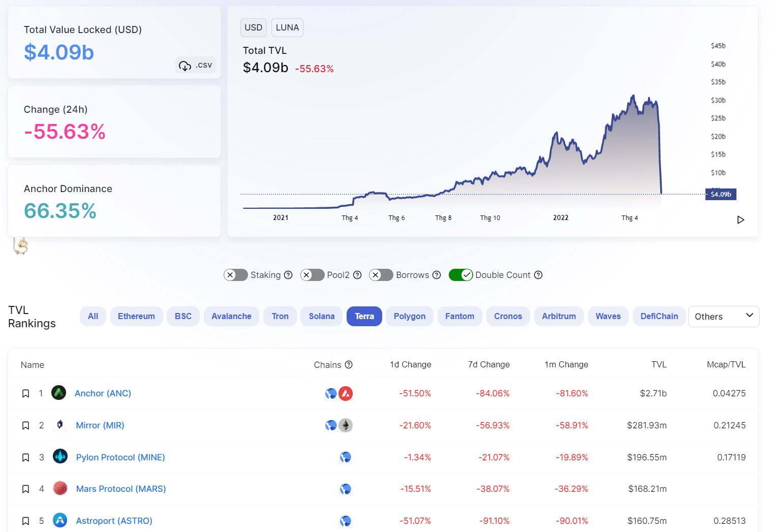Select the Cronos chain tab
771x532 pixels.
tap(508, 316)
